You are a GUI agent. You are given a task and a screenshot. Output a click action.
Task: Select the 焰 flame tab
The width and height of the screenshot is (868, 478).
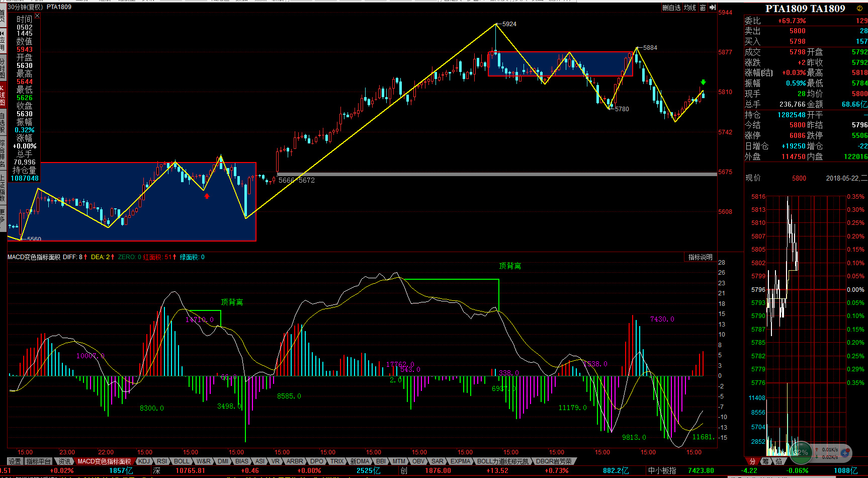778,461
